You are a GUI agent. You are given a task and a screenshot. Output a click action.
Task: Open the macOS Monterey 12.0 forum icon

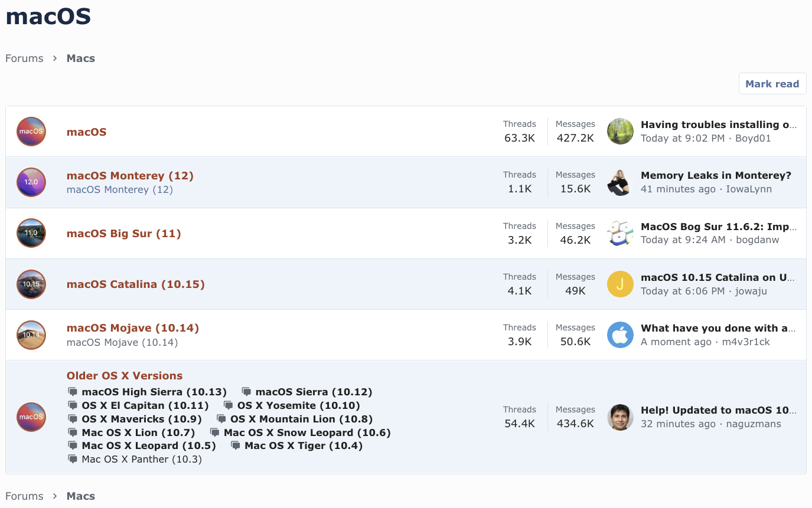coord(31,182)
